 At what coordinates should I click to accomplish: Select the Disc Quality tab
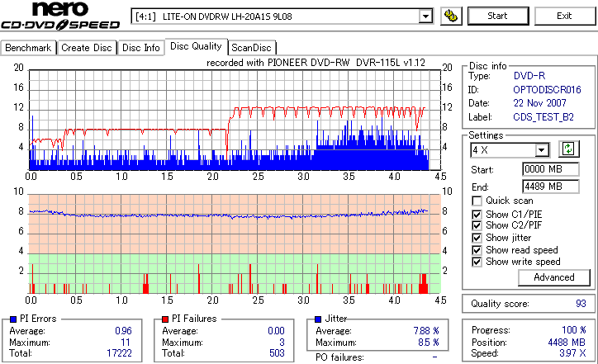(196, 46)
